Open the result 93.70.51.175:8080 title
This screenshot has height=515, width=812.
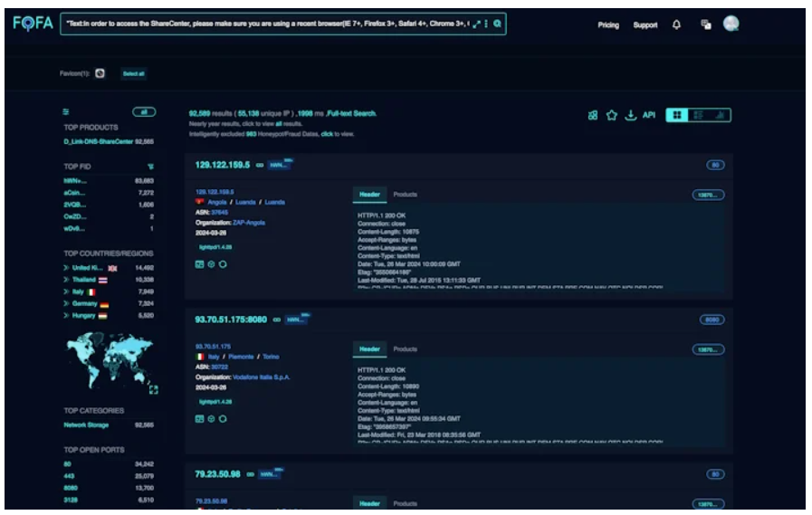(x=231, y=319)
